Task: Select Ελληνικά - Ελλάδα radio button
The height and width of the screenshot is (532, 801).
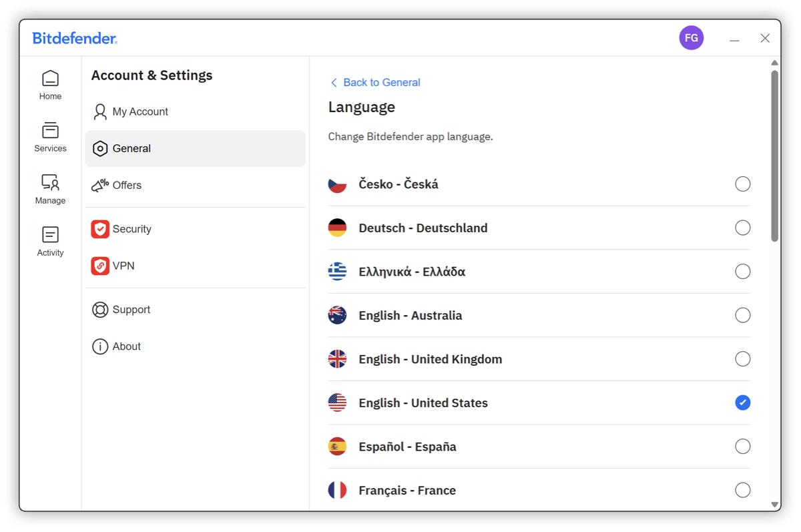Action: 742,272
